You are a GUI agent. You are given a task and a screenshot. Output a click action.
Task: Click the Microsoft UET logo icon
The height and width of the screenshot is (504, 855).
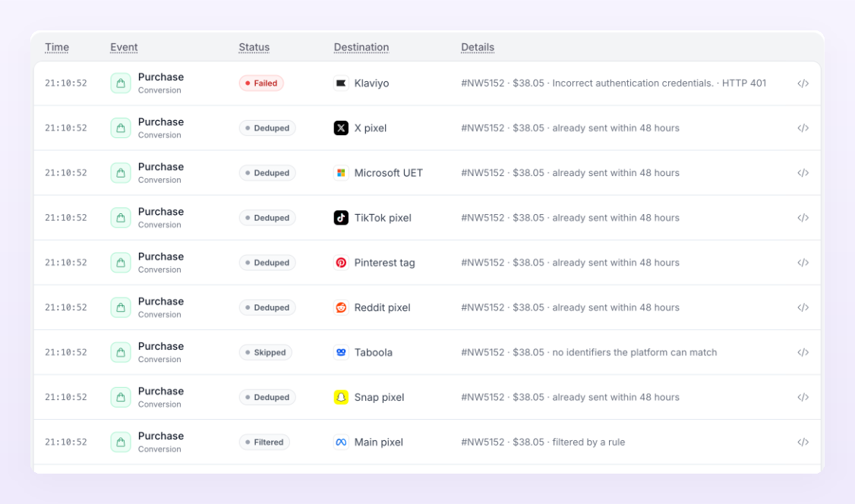[341, 173]
